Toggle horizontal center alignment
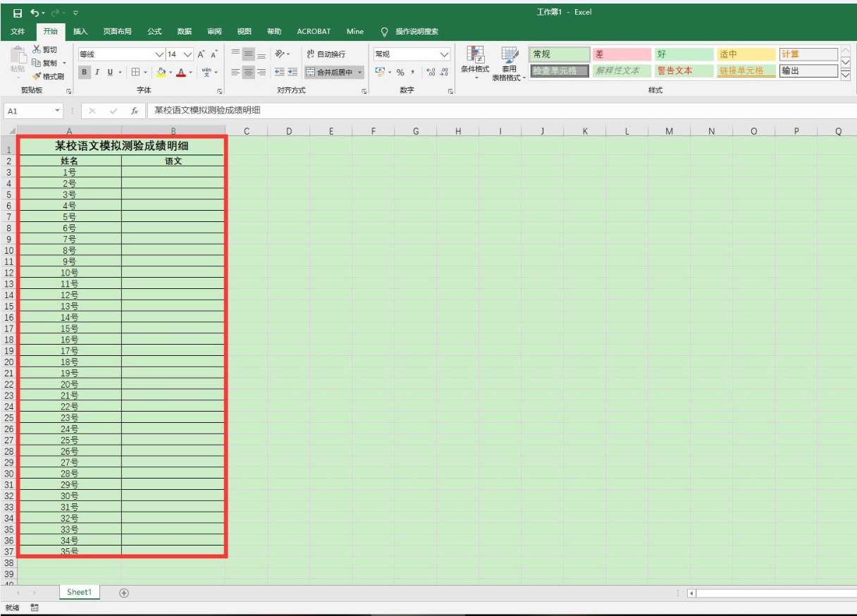The width and height of the screenshot is (857, 616). (x=249, y=72)
